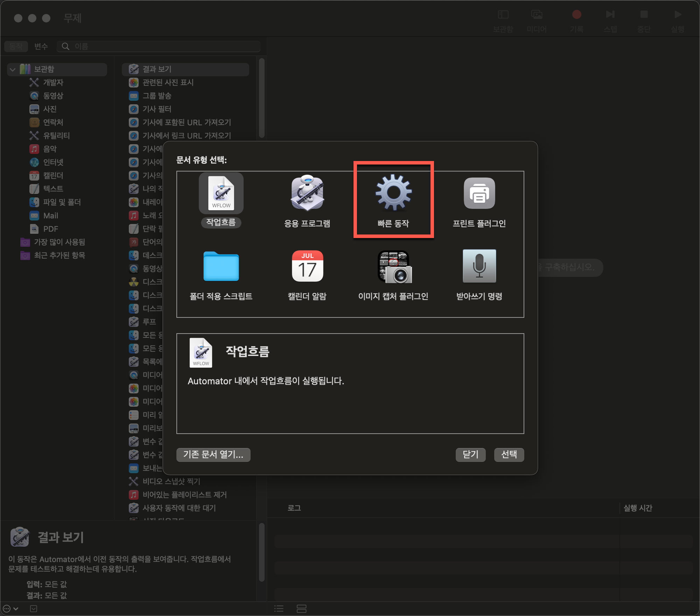
Task: Click the 이름 search field
Action: pos(164,46)
